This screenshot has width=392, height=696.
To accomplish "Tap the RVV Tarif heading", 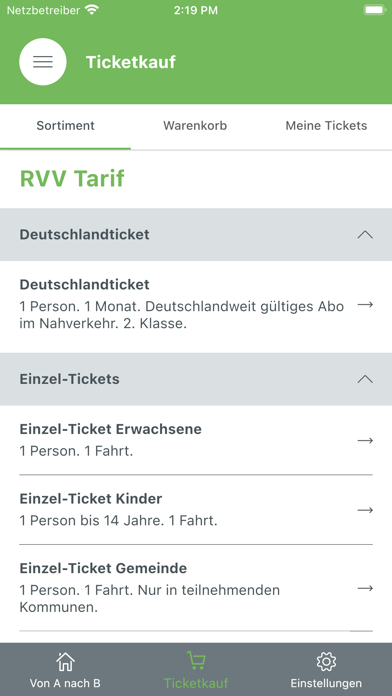I will coord(72,179).
